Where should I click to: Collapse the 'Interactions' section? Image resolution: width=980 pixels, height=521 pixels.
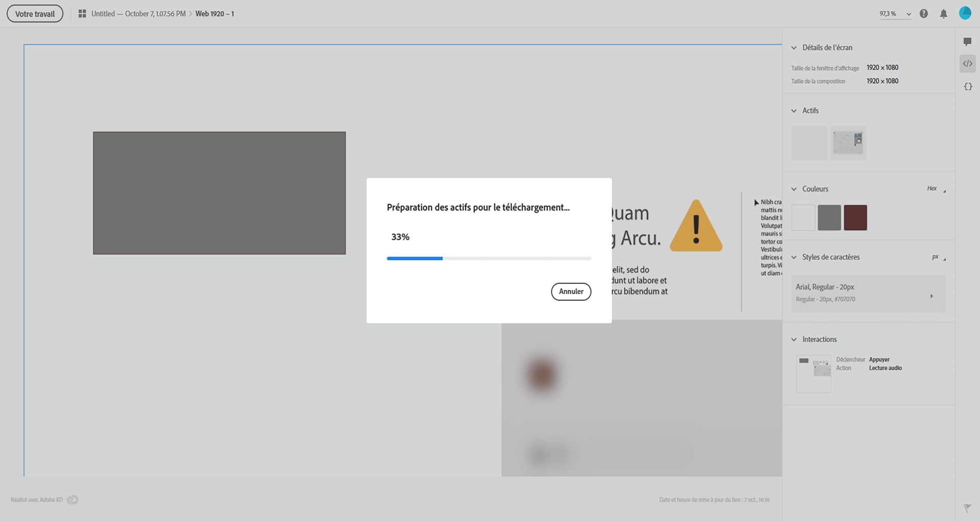click(793, 339)
